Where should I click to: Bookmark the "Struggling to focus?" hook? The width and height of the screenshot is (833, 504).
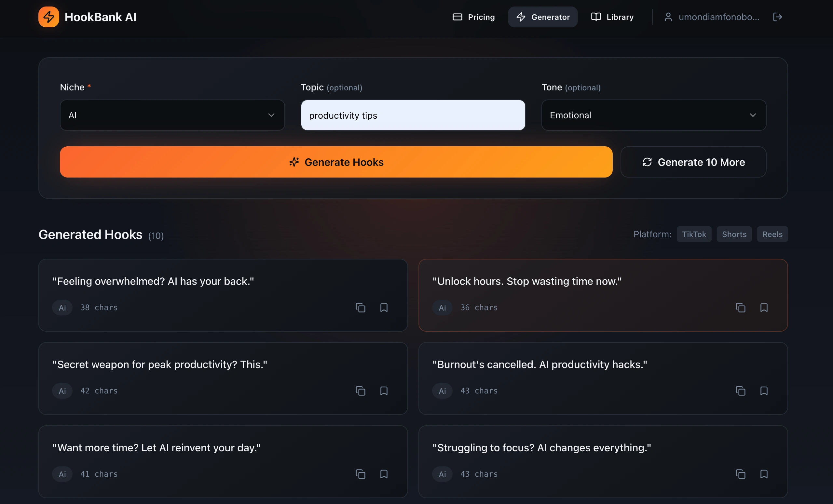764,474
